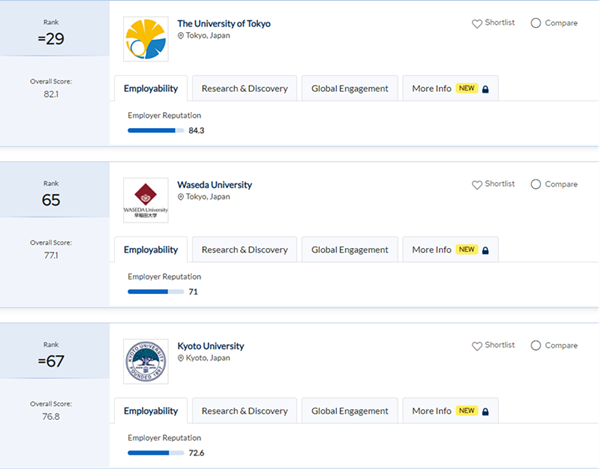The image size is (600, 469).
Task: Open Global Engagement tab for University of Tokyo
Action: click(350, 88)
